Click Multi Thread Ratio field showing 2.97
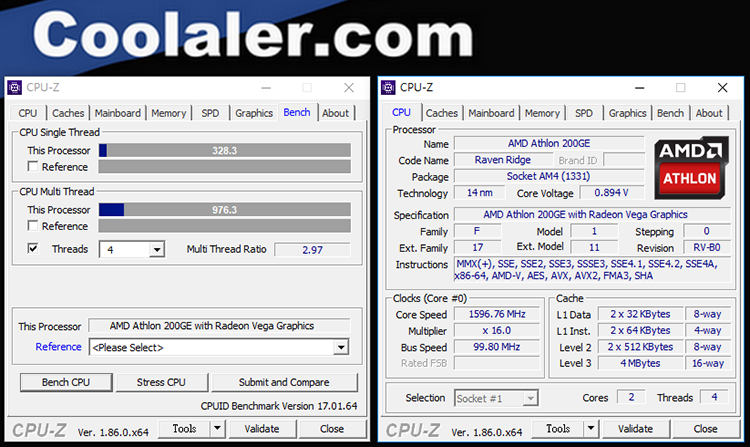The width and height of the screenshot is (750, 447). [x=312, y=250]
